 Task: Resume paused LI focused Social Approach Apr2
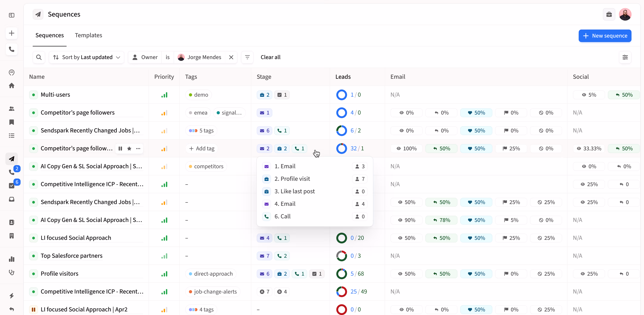[34, 309]
